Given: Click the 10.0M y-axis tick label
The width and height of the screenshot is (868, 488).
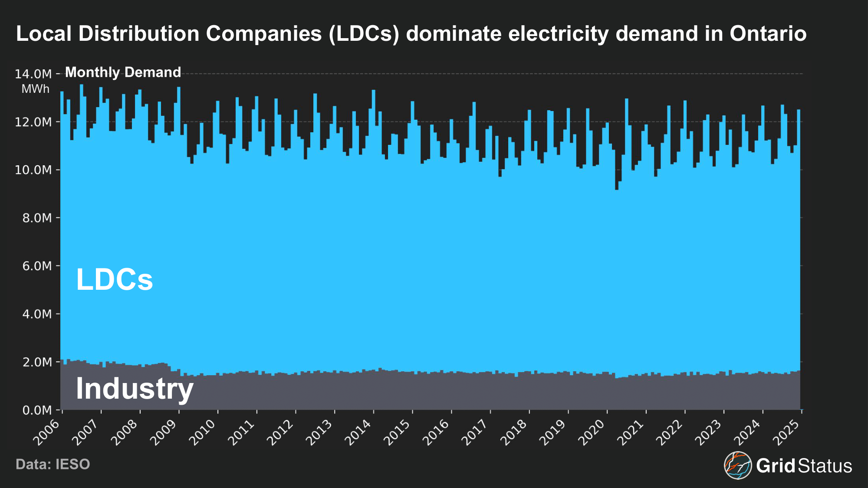Looking at the screenshot, I should [33, 170].
